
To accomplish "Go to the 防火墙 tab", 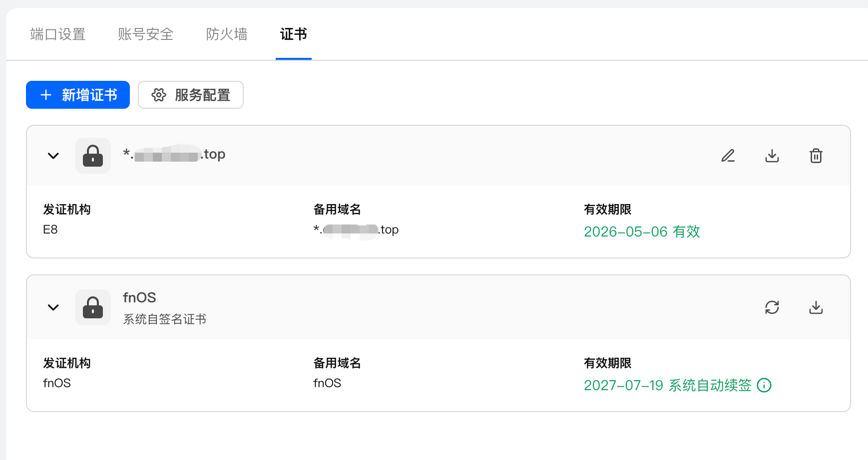I will [x=227, y=34].
